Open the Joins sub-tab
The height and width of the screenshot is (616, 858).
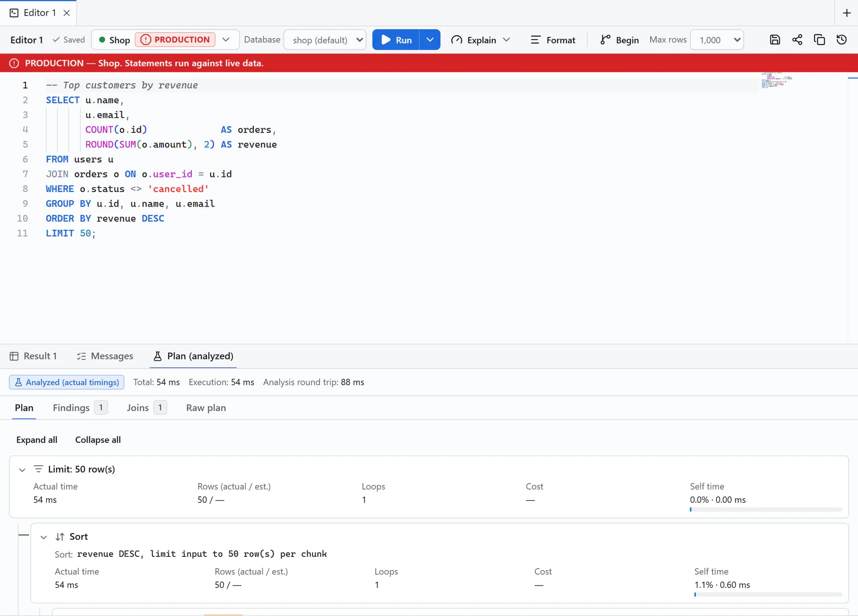pos(146,408)
